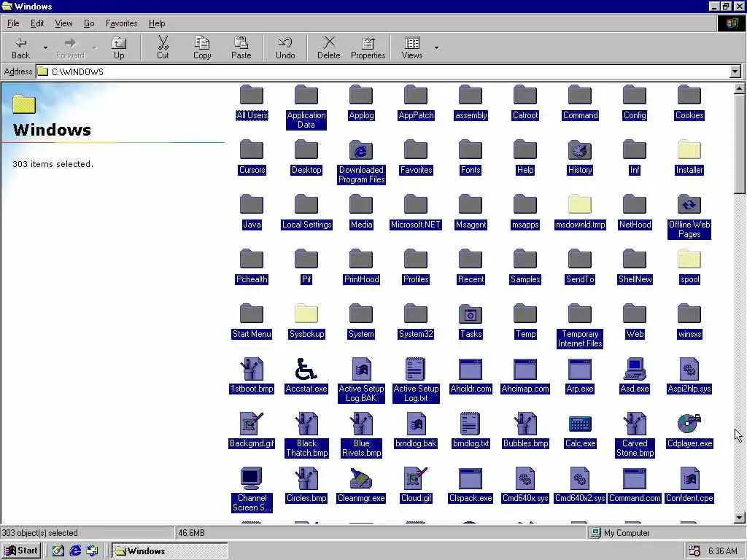Select the Backgrnd.gif file

252,430
